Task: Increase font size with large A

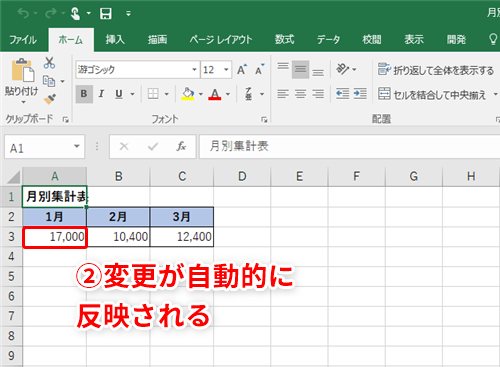Action: (x=242, y=69)
